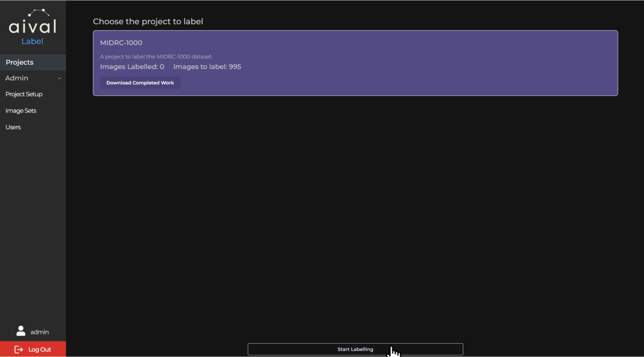The height and width of the screenshot is (357, 644).
Task: Open the Projects menu item
Action: pyautogui.click(x=33, y=62)
